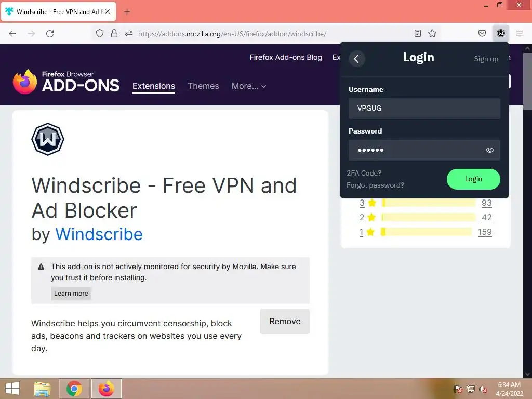Open the Windows Start menu
Image resolution: width=532 pixels, height=399 pixels.
[x=12, y=389]
